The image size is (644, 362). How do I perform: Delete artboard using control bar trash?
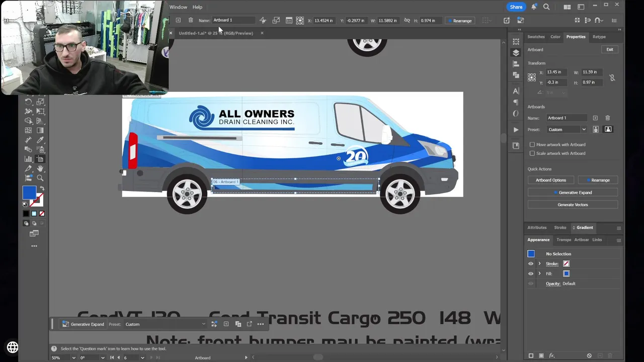[191, 20]
